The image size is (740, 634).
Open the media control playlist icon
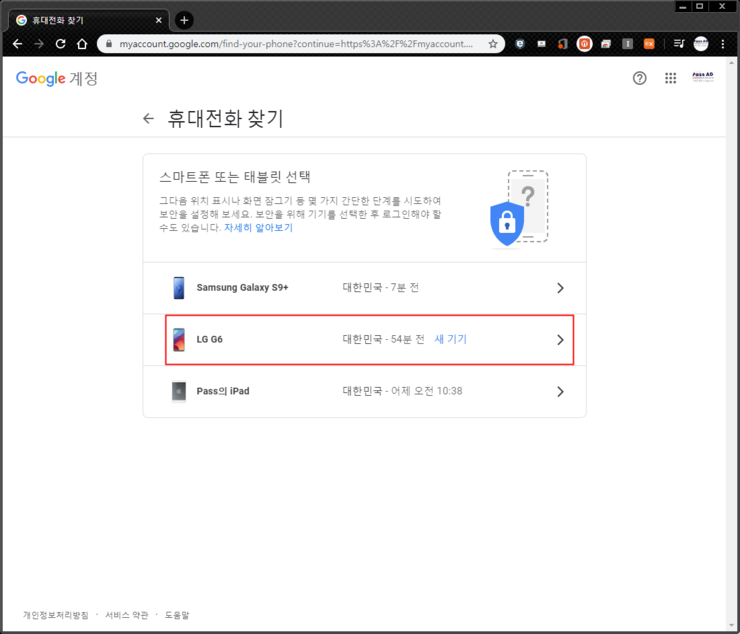679,44
